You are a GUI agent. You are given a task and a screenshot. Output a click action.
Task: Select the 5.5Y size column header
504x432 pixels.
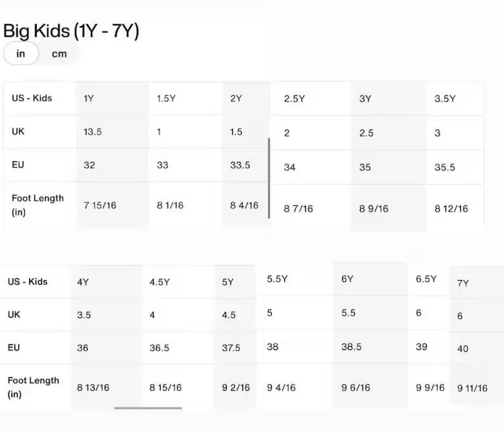click(x=277, y=278)
